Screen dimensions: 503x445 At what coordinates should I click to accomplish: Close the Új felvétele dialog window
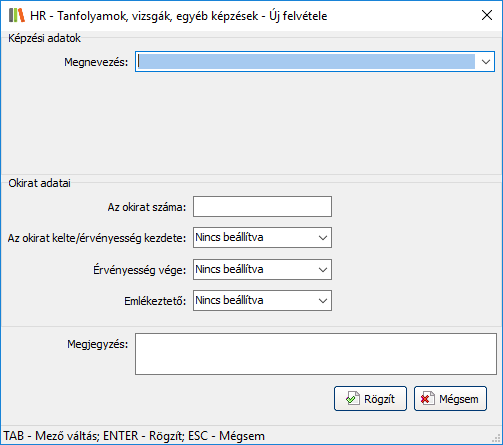coord(487,15)
